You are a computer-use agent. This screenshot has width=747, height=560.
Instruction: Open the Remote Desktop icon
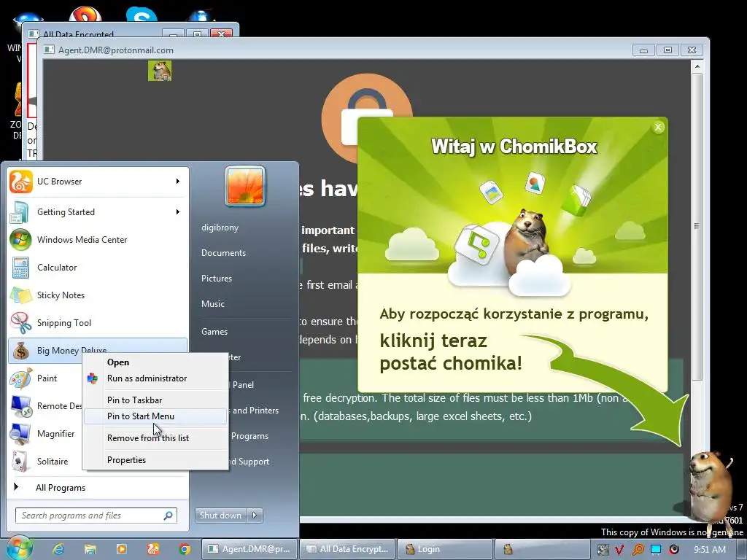point(20,406)
